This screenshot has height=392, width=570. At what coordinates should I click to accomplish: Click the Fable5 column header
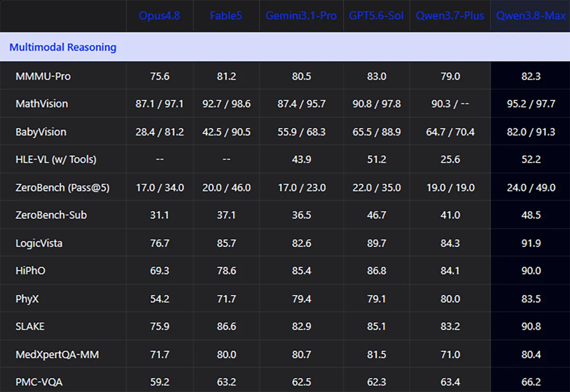click(x=226, y=16)
